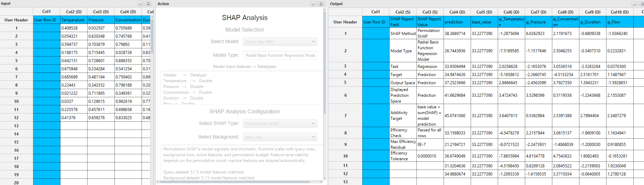This screenshot has width=644, height=185.
Task: Click the SHAP Method cell in Output
Action: point(403,33)
